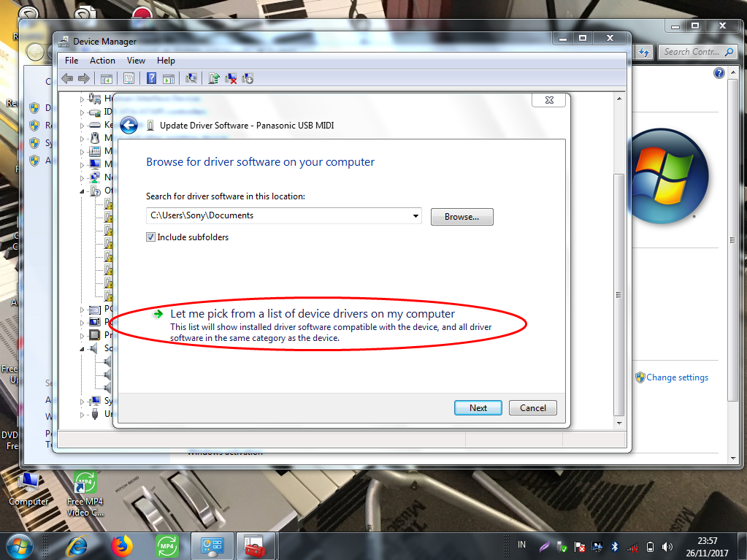Click the Action Center flag tray icon
The width and height of the screenshot is (747, 560).
[579, 547]
